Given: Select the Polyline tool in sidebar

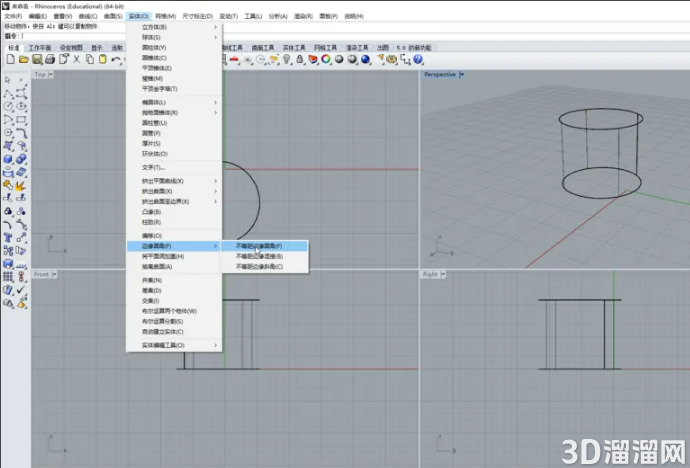Looking at the screenshot, I should coord(8,93).
